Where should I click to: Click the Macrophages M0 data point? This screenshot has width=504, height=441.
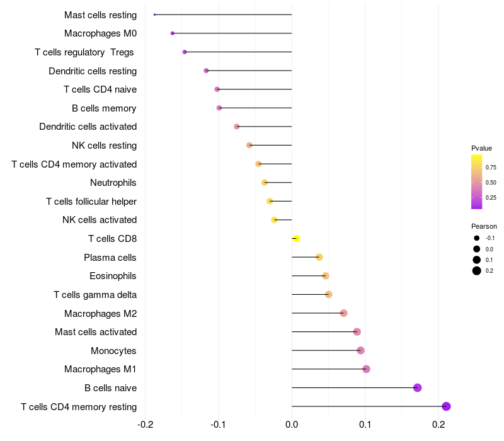tap(172, 33)
